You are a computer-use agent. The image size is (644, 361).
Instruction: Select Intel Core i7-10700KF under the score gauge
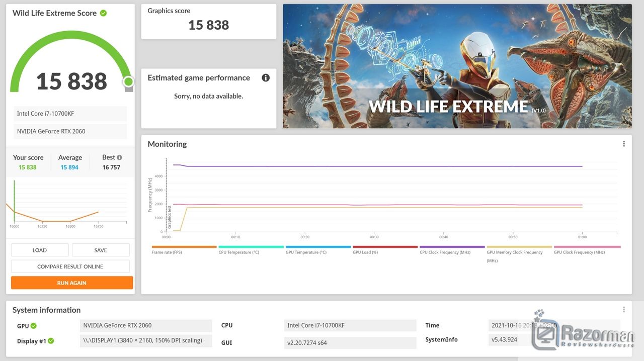click(70, 114)
